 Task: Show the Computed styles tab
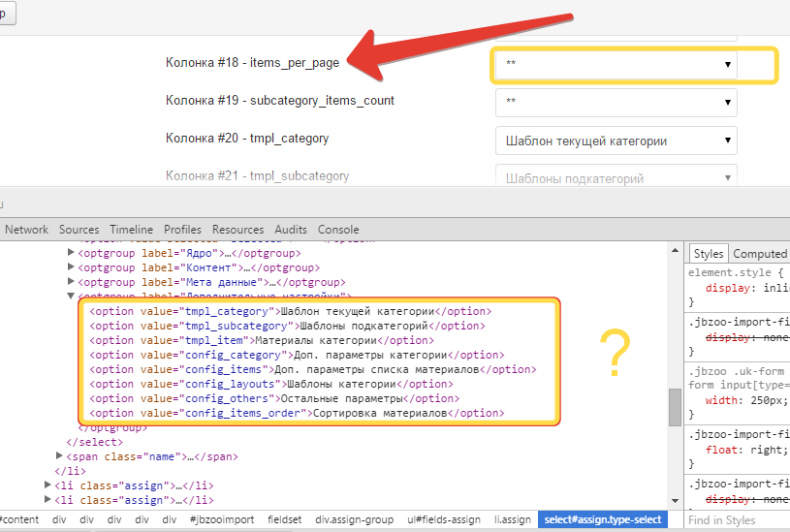pyautogui.click(x=760, y=254)
